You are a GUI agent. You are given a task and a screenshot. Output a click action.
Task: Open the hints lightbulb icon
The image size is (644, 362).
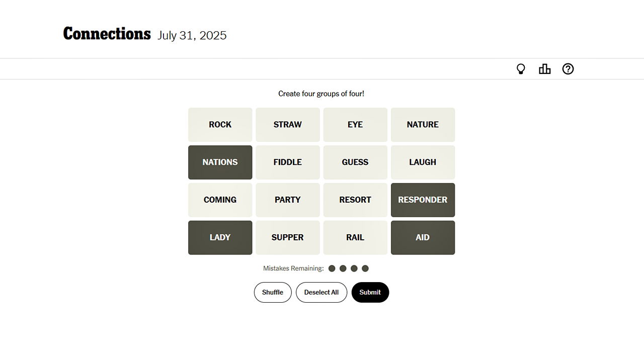(x=521, y=69)
